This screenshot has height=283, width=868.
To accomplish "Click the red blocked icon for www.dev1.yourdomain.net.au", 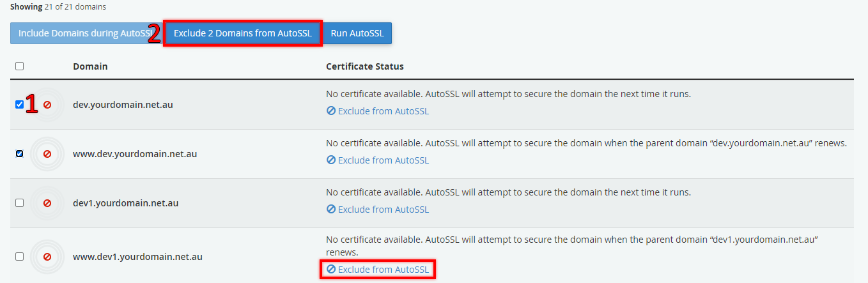I will 47,257.
